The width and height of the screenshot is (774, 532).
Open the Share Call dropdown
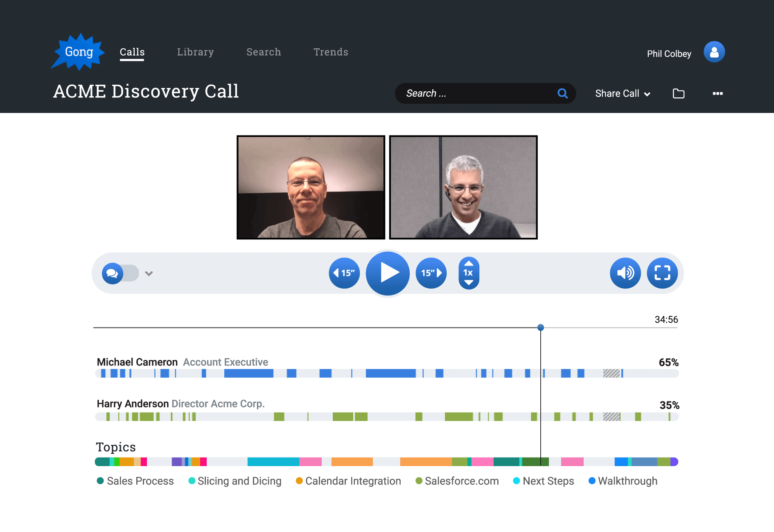point(623,94)
